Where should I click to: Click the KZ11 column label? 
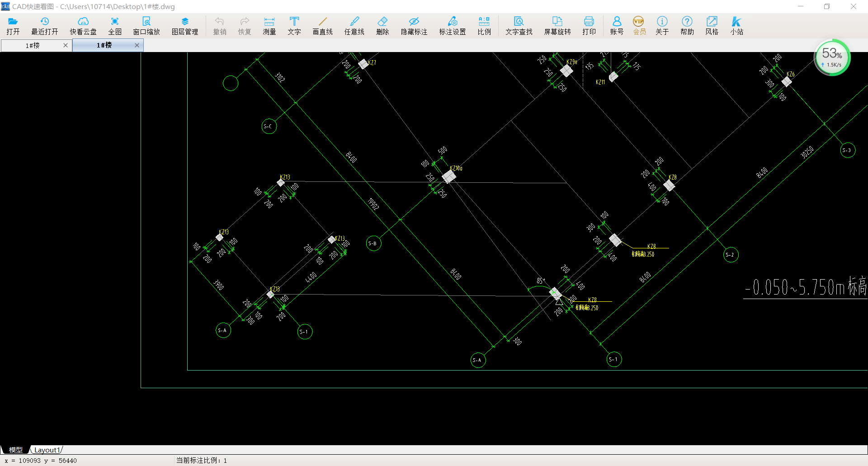[x=600, y=82]
